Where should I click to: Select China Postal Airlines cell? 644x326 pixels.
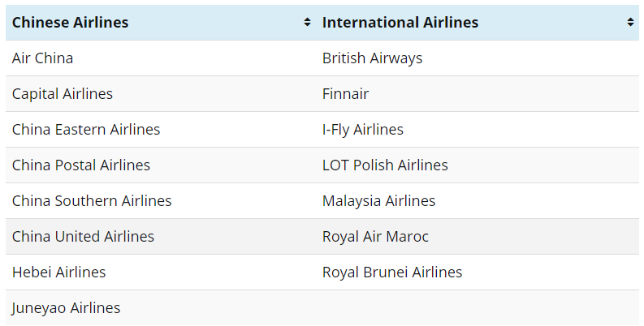(x=161, y=165)
